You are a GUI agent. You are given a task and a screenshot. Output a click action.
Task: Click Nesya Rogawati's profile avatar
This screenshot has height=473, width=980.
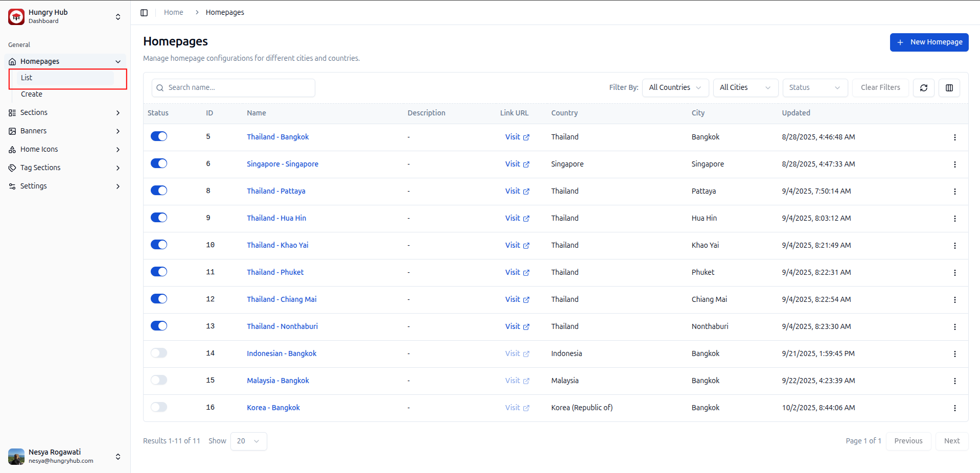pyautogui.click(x=16, y=456)
